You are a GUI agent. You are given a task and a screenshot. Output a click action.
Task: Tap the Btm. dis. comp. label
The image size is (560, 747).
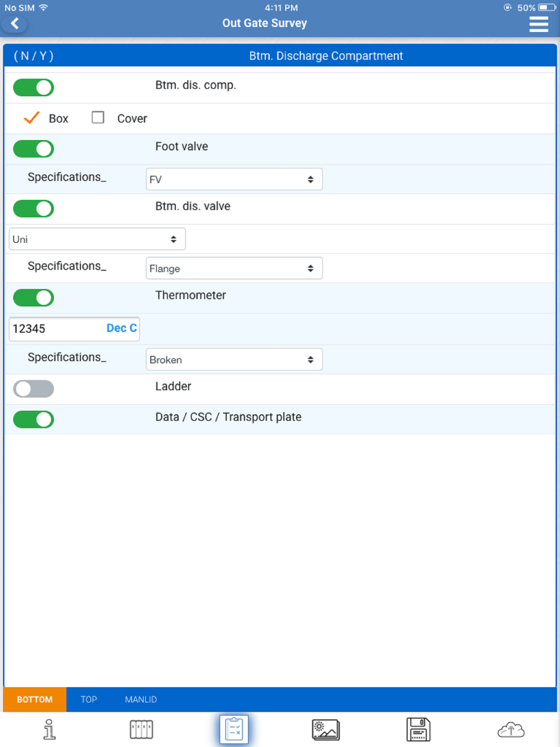[196, 85]
